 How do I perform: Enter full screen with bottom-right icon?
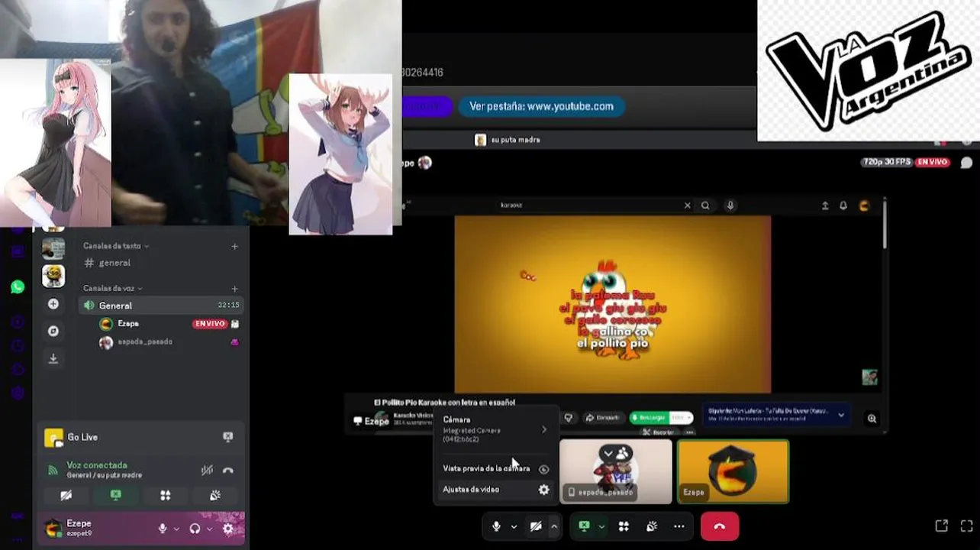pyautogui.click(x=966, y=526)
